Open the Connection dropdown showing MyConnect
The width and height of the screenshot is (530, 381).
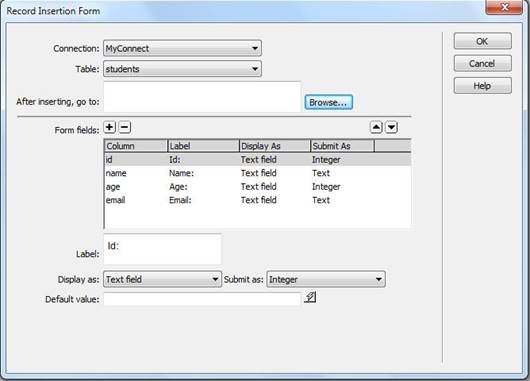pos(182,48)
